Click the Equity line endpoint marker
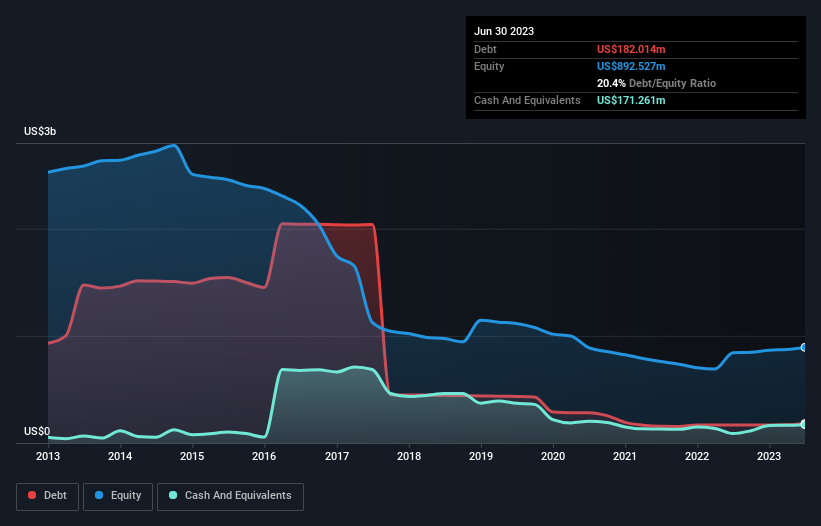The width and height of the screenshot is (821, 526). [804, 348]
